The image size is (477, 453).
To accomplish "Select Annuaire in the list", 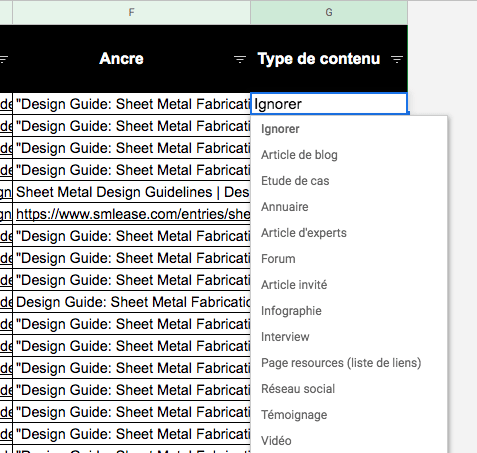I will pos(285,207).
